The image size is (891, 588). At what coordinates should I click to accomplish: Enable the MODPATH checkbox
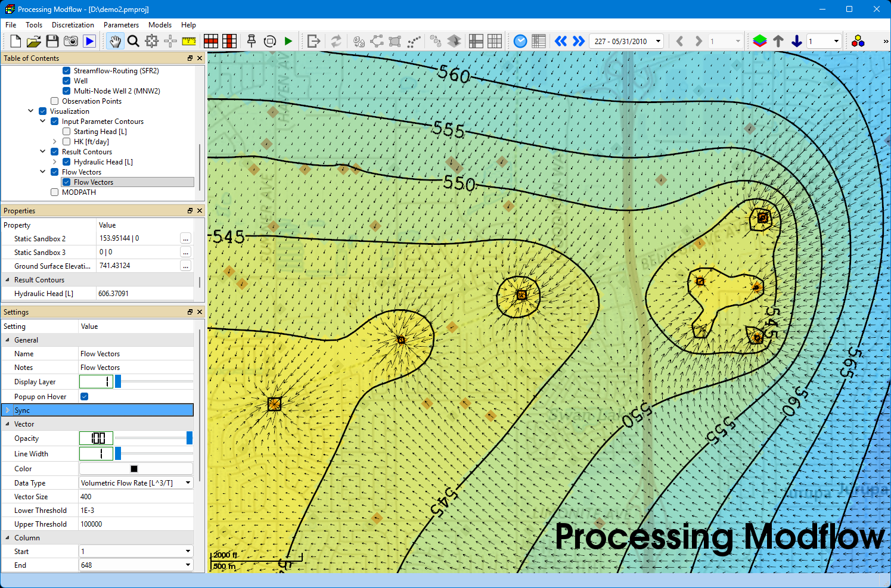point(55,192)
